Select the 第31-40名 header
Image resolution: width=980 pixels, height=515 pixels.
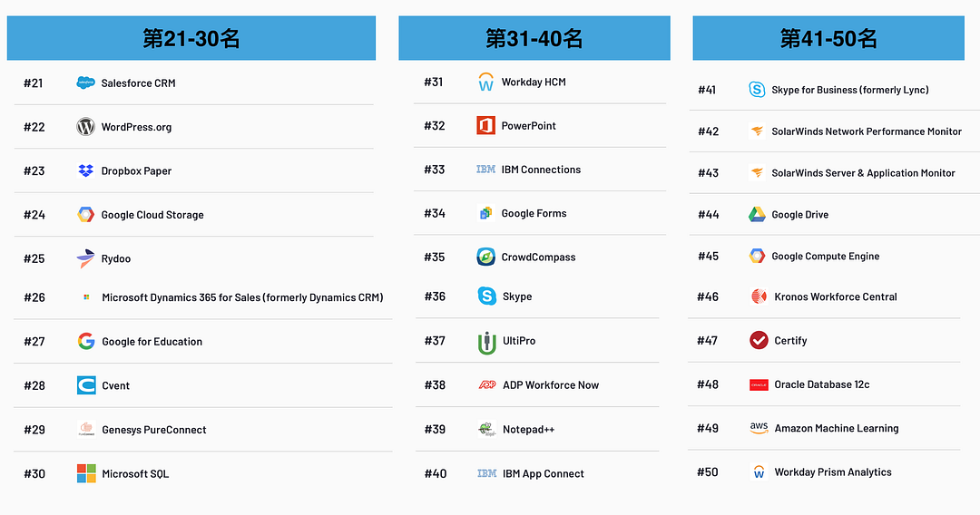[x=534, y=38]
